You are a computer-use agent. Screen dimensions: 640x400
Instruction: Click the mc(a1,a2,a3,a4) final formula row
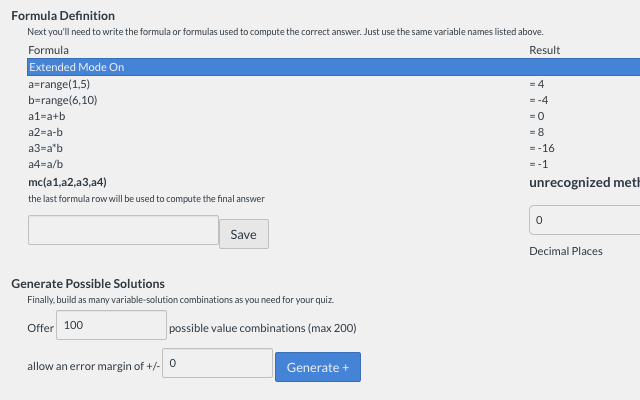(x=68, y=182)
